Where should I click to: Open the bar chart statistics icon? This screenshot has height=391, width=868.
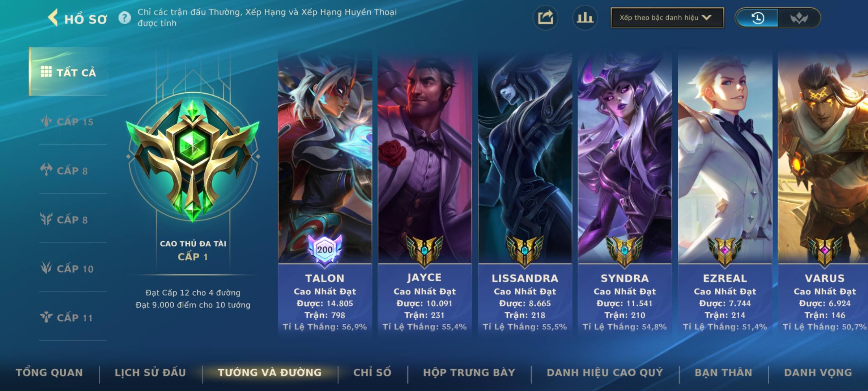click(x=585, y=18)
